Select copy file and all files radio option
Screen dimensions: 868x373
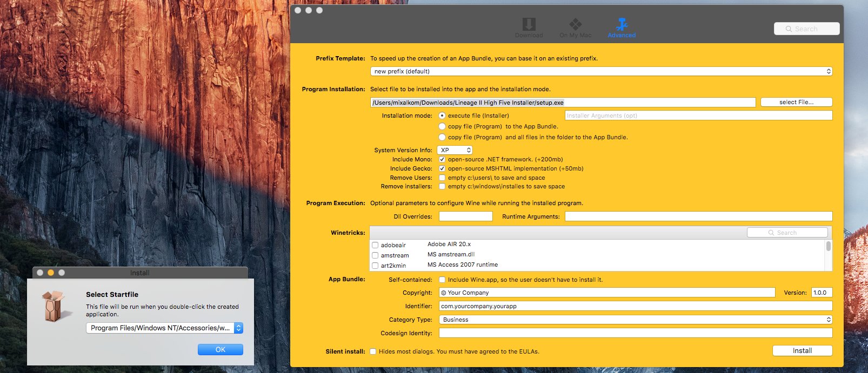tap(442, 137)
